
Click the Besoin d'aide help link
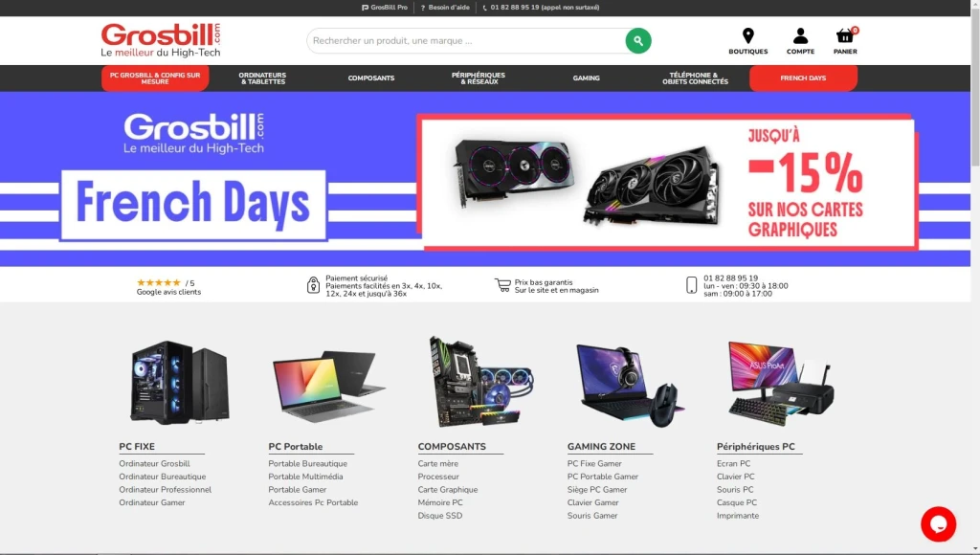[445, 8]
